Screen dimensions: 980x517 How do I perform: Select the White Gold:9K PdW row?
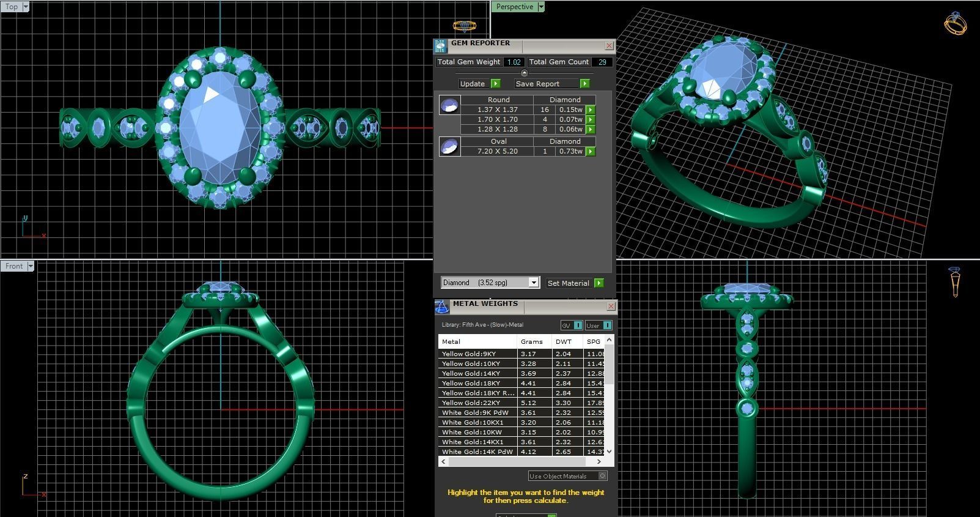pos(521,412)
